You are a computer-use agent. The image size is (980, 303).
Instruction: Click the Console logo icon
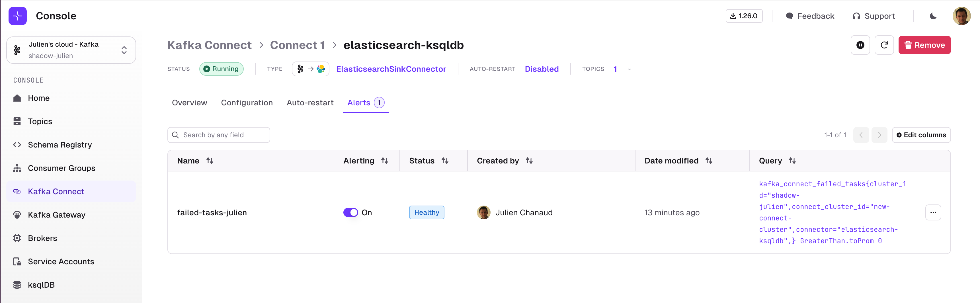click(17, 16)
